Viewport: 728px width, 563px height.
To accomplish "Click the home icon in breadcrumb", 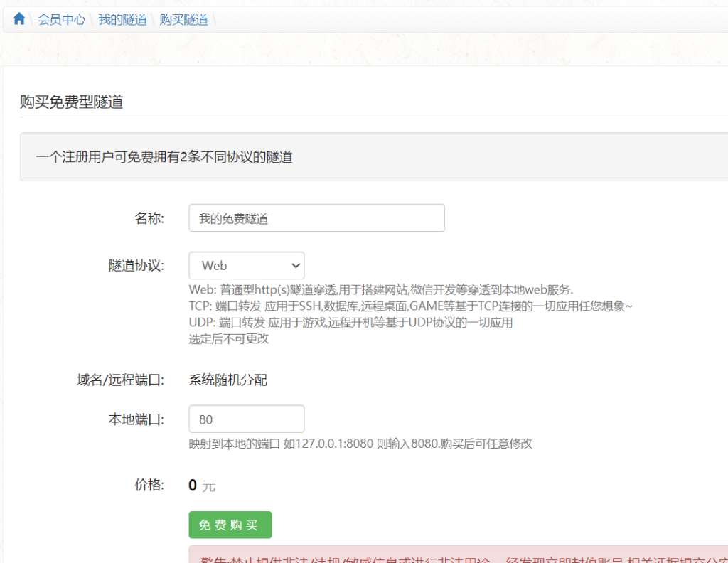I will point(19,19).
